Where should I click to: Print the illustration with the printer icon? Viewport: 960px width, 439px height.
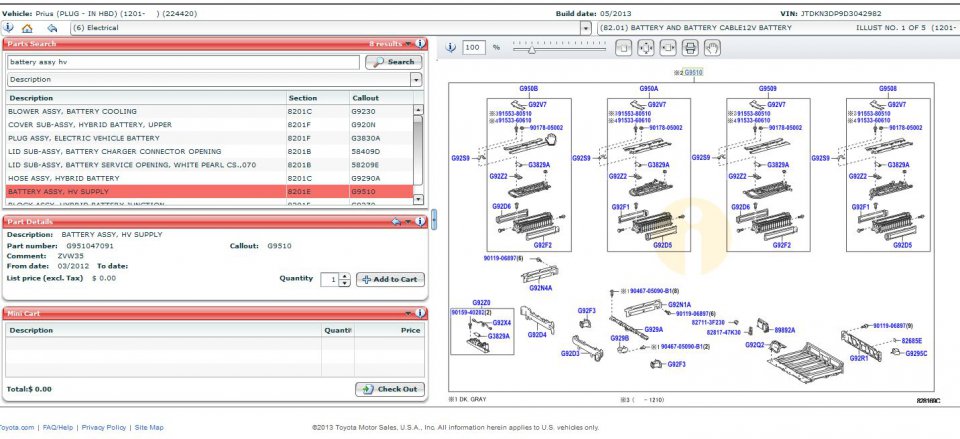click(x=690, y=47)
